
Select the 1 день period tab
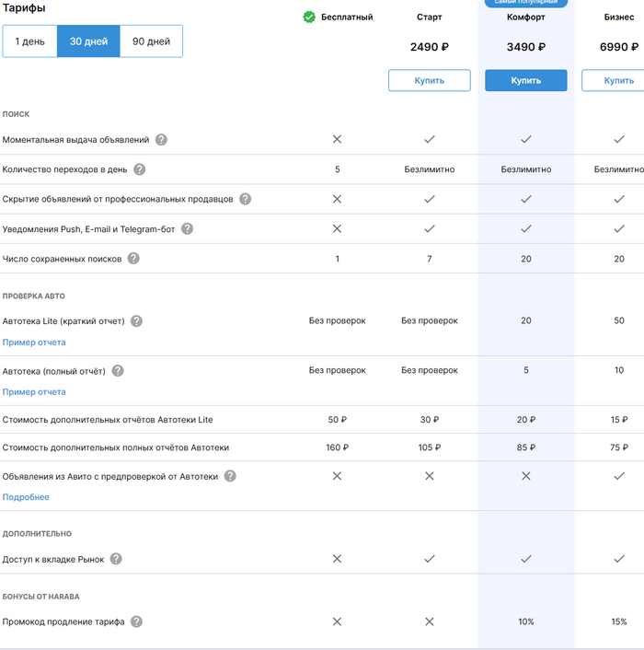click(x=30, y=41)
